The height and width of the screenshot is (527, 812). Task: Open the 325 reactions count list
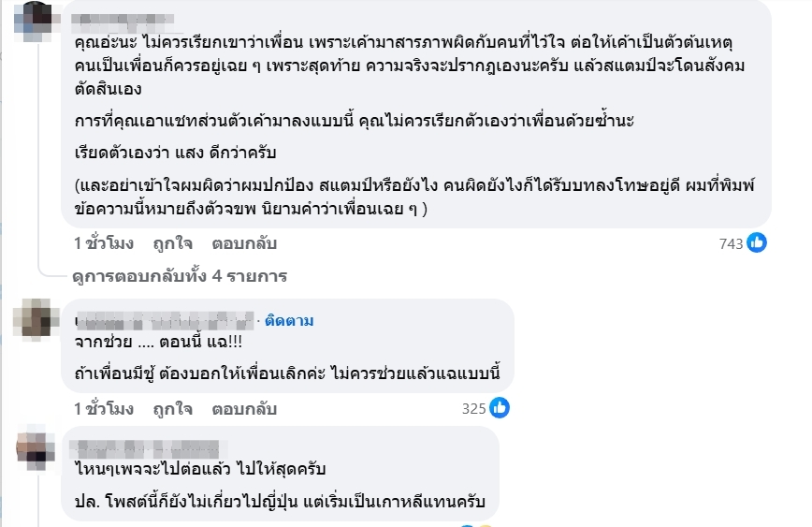tap(474, 409)
